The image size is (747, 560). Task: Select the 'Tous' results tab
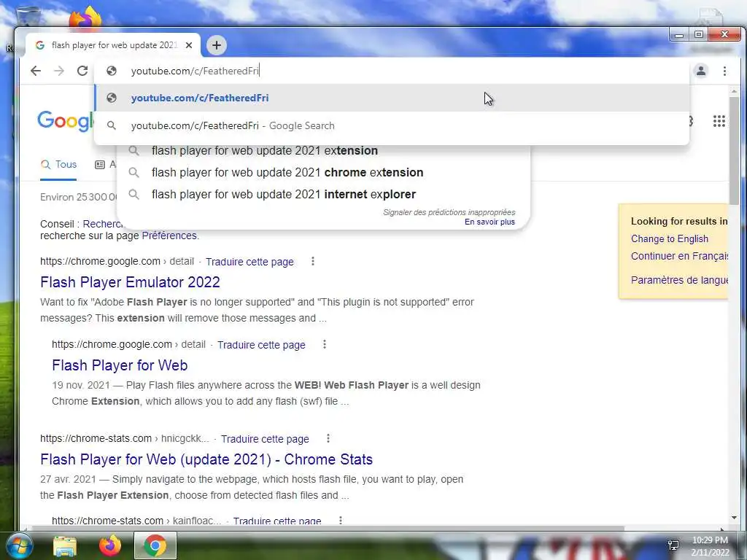click(58, 165)
